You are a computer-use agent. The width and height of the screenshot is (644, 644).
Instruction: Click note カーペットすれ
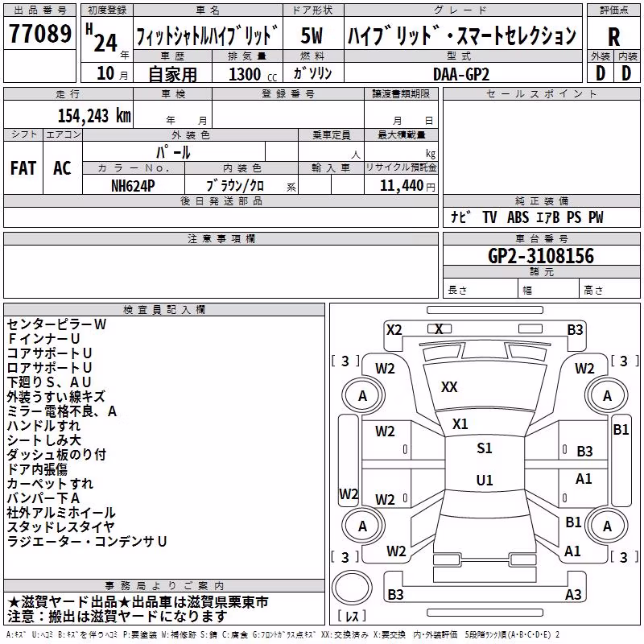(x=50, y=484)
